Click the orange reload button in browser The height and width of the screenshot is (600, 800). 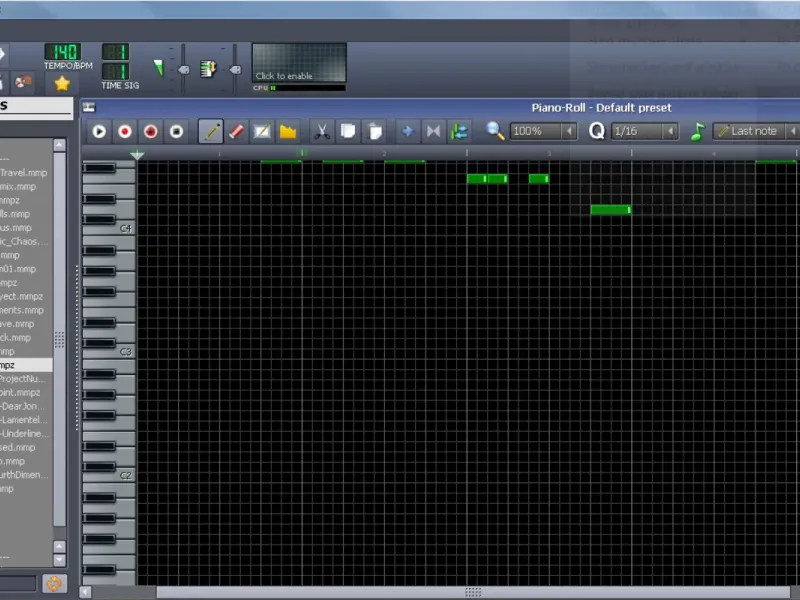(55, 583)
